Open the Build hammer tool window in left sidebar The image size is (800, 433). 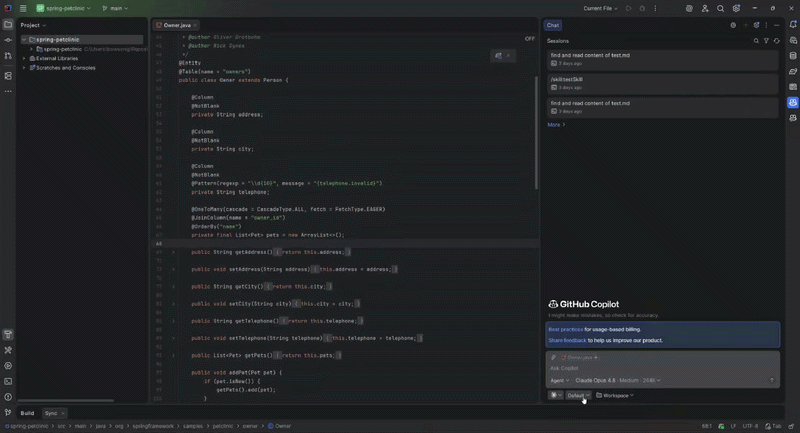click(x=8, y=335)
